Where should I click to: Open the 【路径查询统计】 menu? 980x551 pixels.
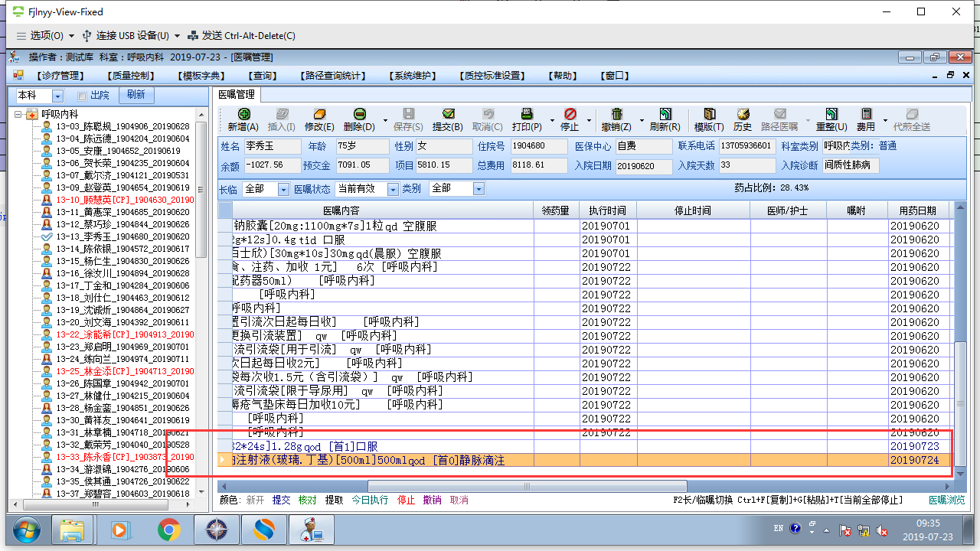(334, 76)
